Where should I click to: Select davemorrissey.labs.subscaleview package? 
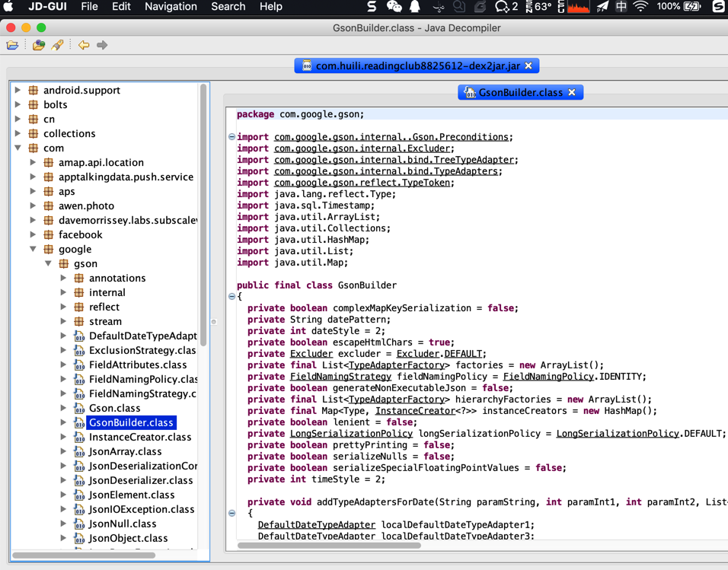(x=128, y=220)
